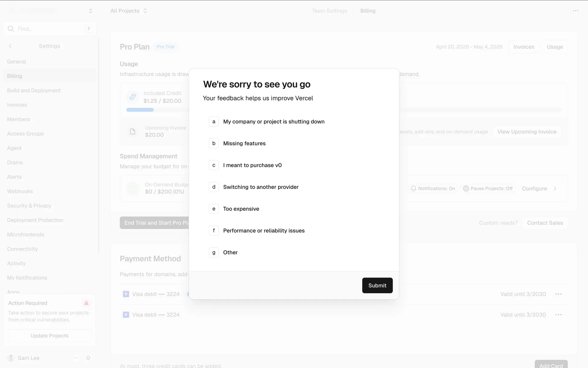The width and height of the screenshot is (588, 368).
Task: Pick the Other feedback option
Action: (x=294, y=252)
